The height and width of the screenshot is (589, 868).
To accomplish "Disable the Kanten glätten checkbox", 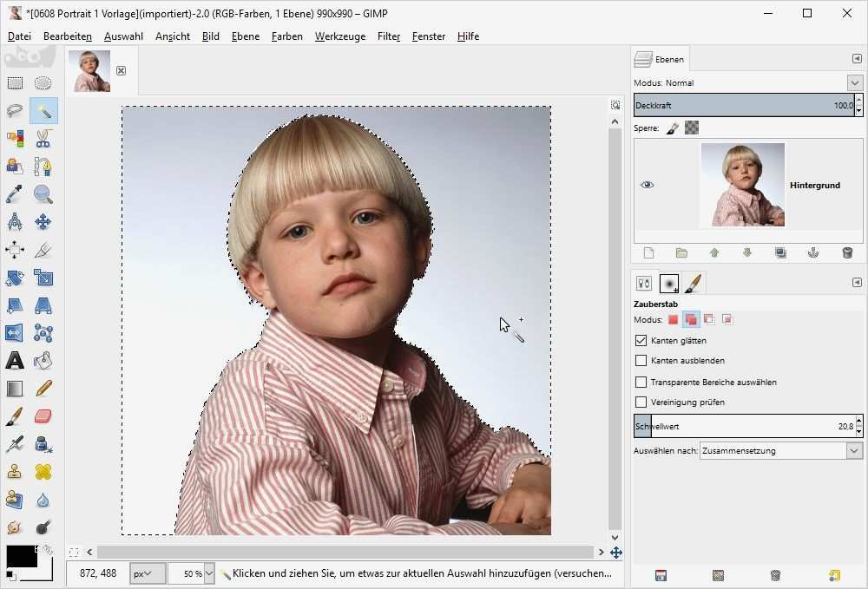I will click(641, 340).
